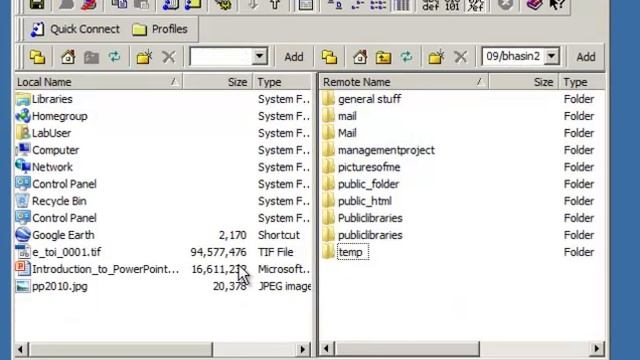Sort remote files by Size header
Viewport: 640px width, 360px height.
(524, 82)
